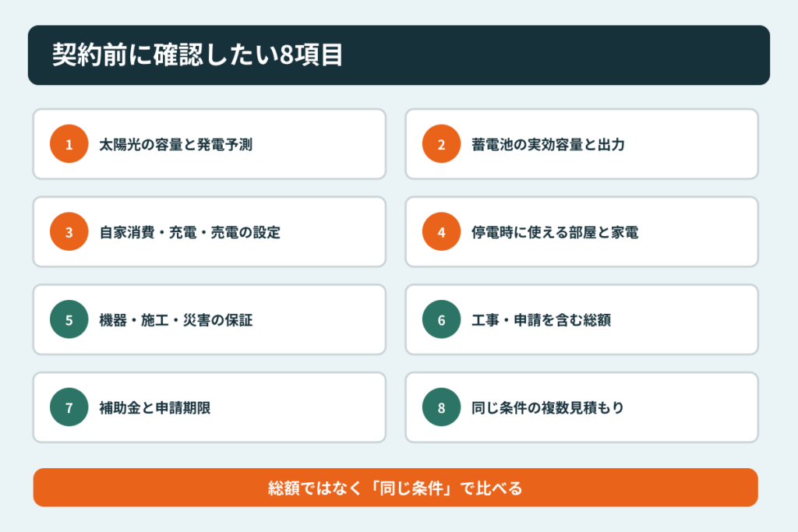Click the orange number 4 circle
The width and height of the screenshot is (798, 532).
(x=441, y=232)
